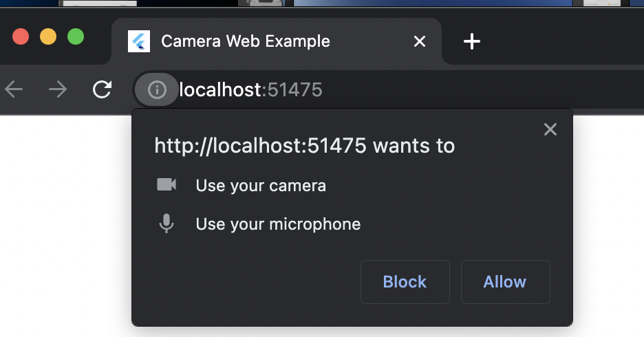Image resolution: width=644 pixels, height=337 pixels.
Task: Close the Camera Web Example tab
Action: tap(419, 42)
